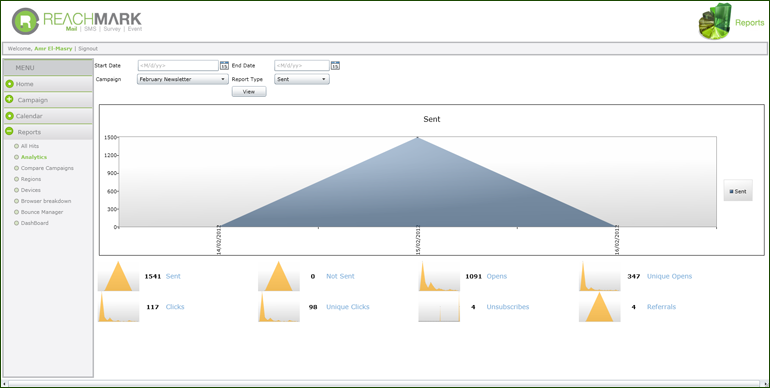The width and height of the screenshot is (770, 388).
Task: Open the Unsubscribes stats link
Action: pyautogui.click(x=508, y=307)
